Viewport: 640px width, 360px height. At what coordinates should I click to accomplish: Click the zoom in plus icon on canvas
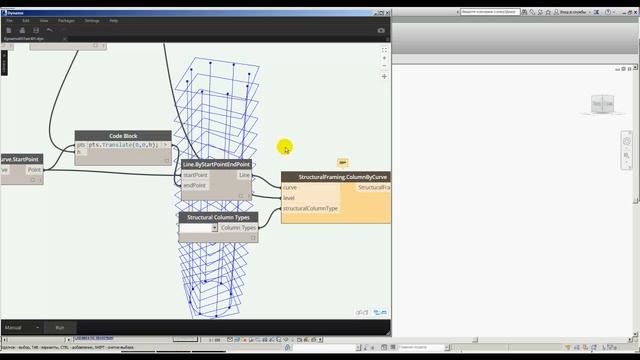[384, 58]
